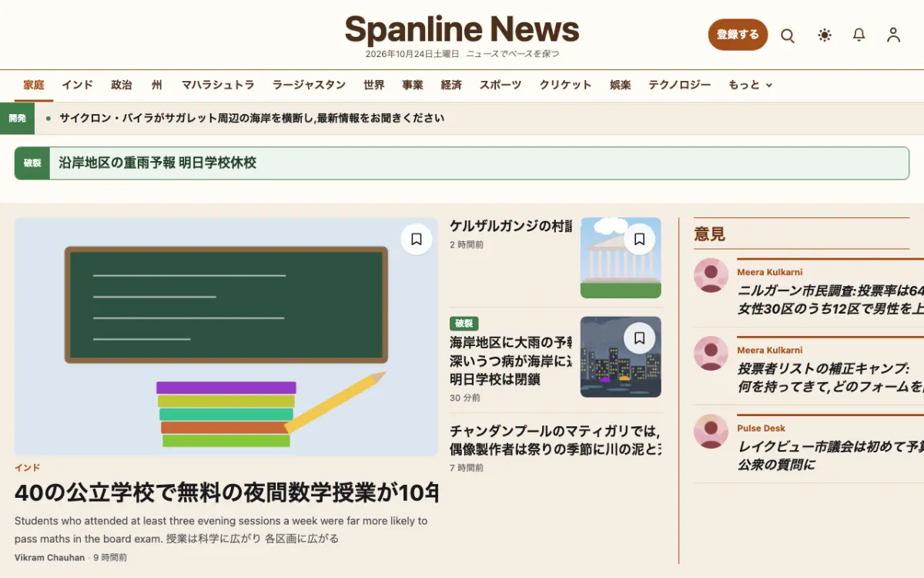
Task: Click Pulse Desk author name
Action: coord(761,428)
